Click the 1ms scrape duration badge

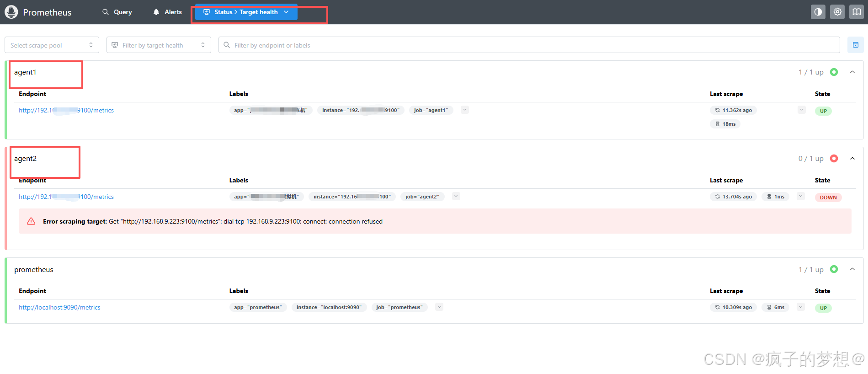coord(775,197)
